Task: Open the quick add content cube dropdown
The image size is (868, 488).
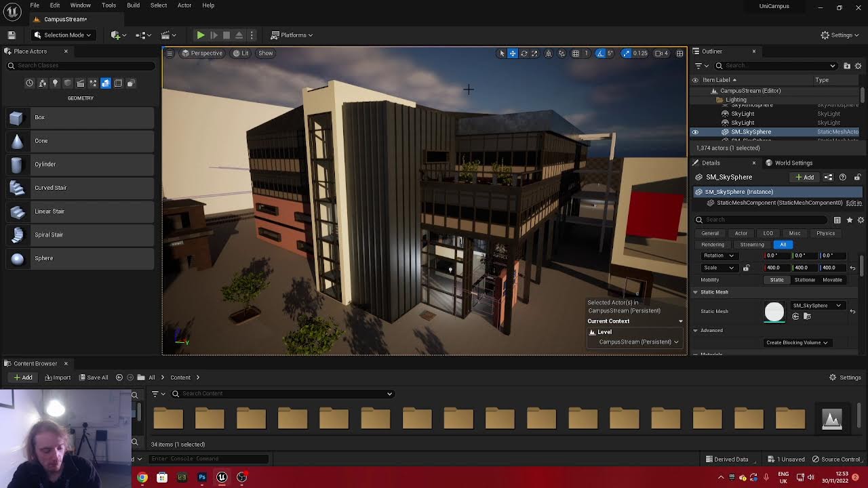Action: (x=118, y=35)
